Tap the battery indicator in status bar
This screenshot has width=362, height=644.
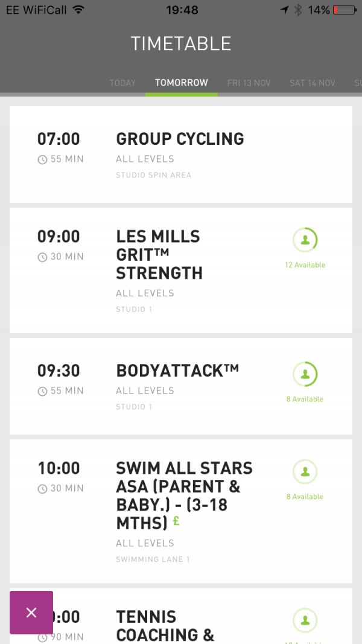[x=344, y=10]
